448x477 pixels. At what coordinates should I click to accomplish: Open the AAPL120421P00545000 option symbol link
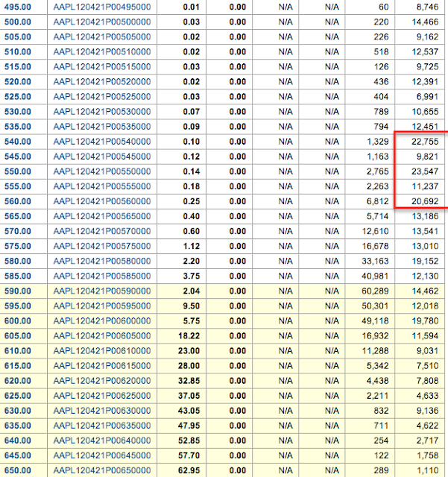(x=102, y=157)
